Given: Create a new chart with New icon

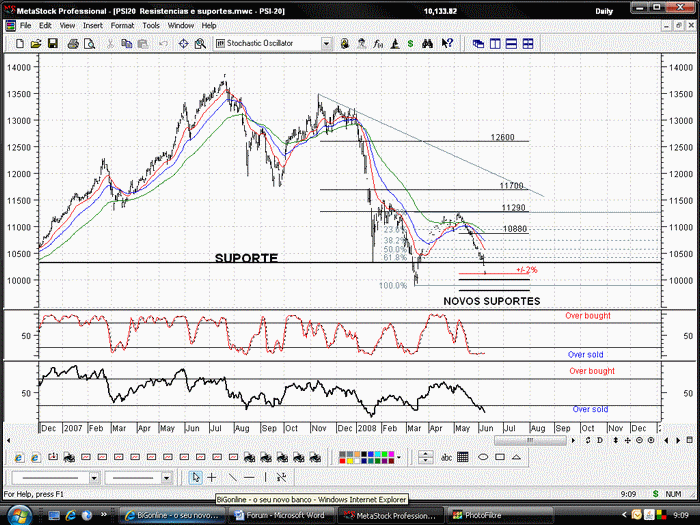Looking at the screenshot, I should click(x=20, y=44).
